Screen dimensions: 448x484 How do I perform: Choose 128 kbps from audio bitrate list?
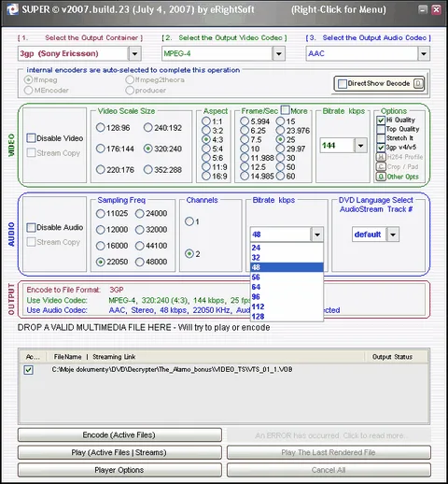pyautogui.click(x=287, y=317)
